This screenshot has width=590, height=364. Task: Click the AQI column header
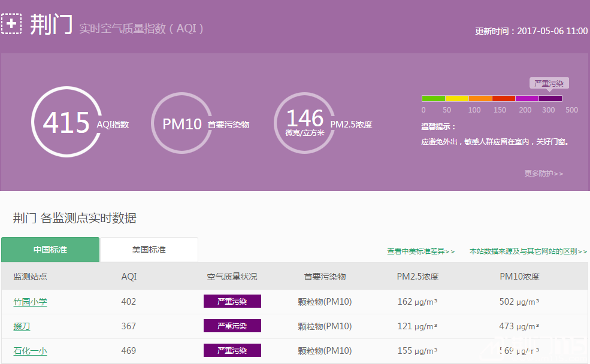click(129, 277)
